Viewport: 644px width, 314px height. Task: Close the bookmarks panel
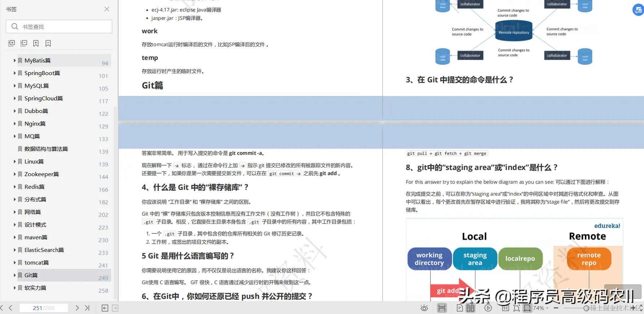pyautogui.click(x=107, y=9)
